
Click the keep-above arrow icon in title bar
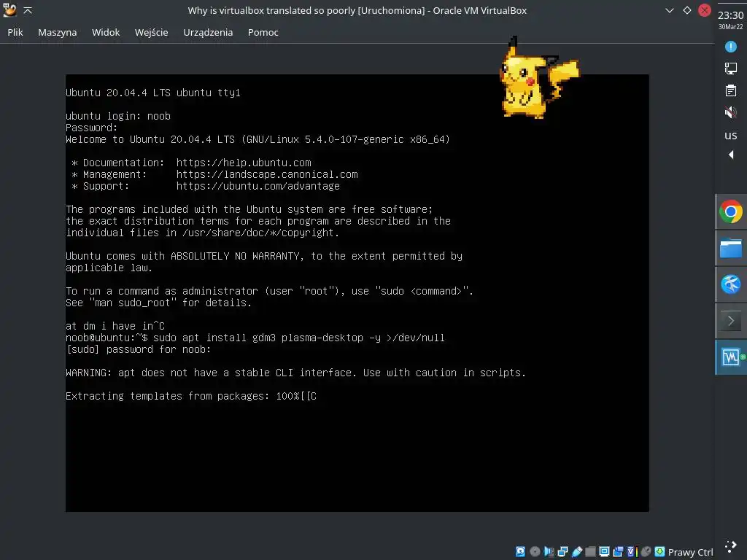(x=28, y=10)
